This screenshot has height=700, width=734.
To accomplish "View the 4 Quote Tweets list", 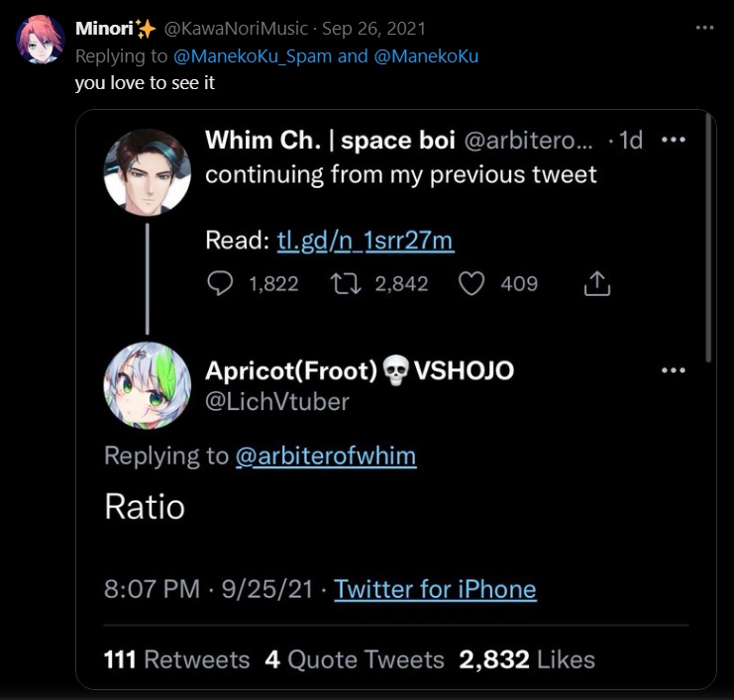I will pos(354,659).
